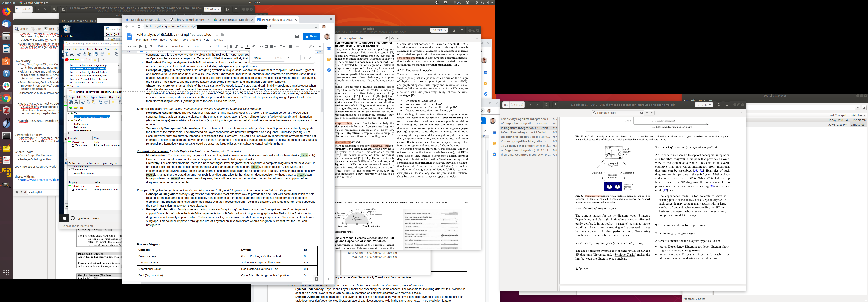868x302 pixels.
Task: Click the paint format roller icon
Action: pyautogui.click(x=151, y=47)
